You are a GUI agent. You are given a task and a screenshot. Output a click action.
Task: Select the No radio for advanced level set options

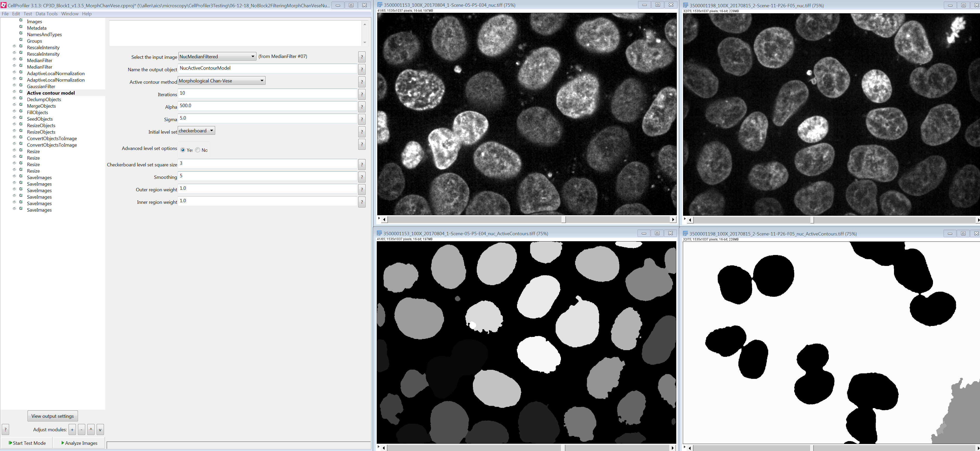197,150
